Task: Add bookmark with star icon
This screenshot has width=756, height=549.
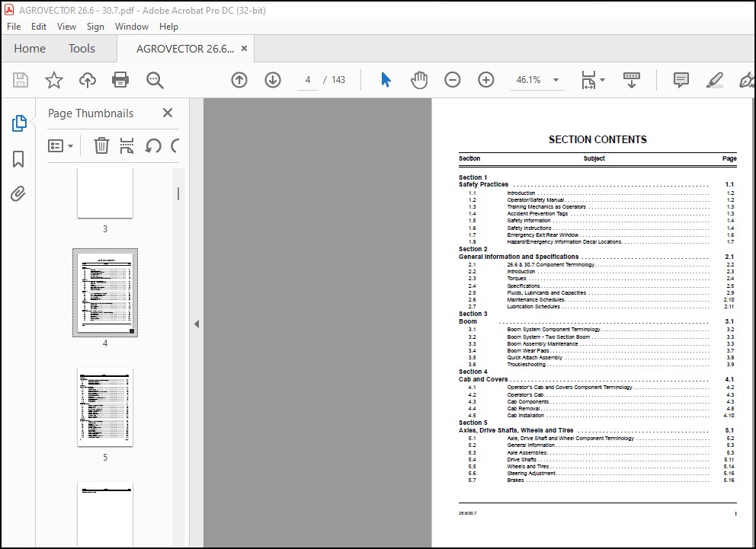Action: (54, 80)
